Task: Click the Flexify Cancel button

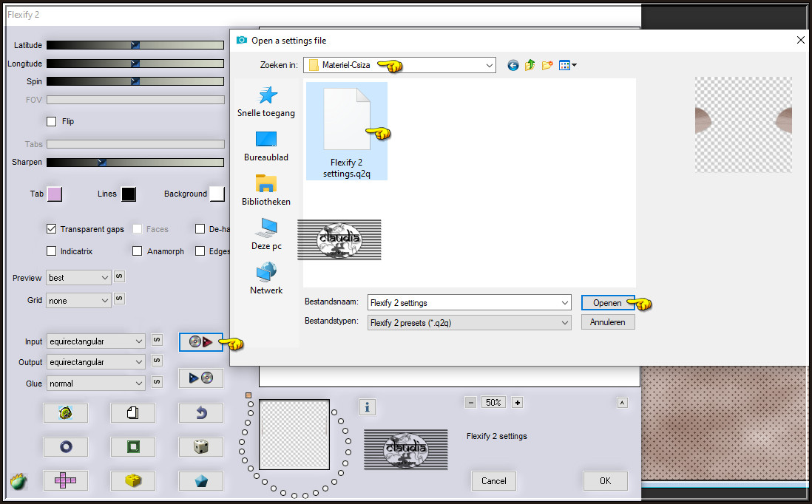Action: click(493, 480)
